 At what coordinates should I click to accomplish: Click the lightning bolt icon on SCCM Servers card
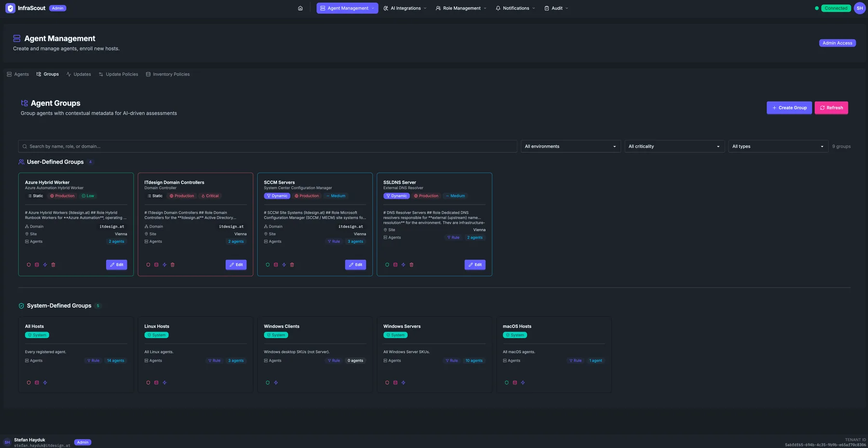tap(285, 265)
